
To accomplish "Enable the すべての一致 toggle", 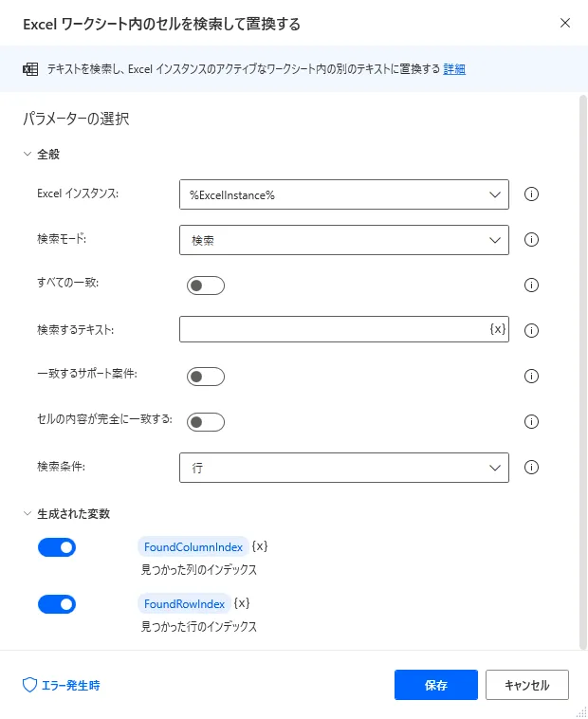I will click(205, 285).
